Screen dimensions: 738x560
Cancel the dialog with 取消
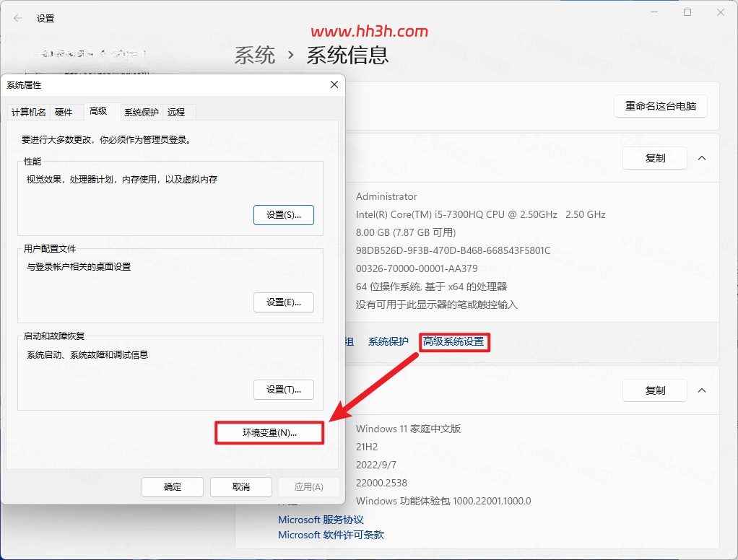point(241,487)
